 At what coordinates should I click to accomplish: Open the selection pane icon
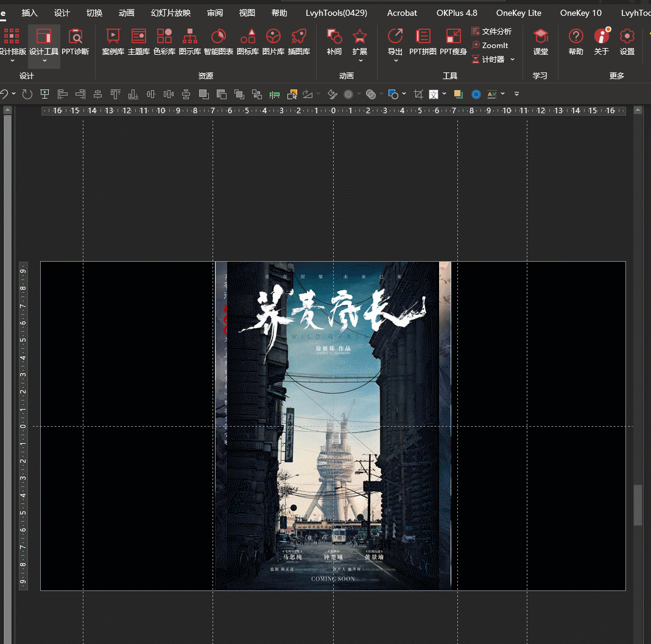[x=292, y=94]
